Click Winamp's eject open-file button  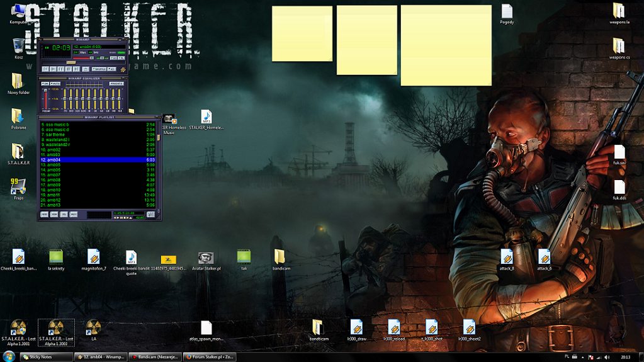coord(86,69)
